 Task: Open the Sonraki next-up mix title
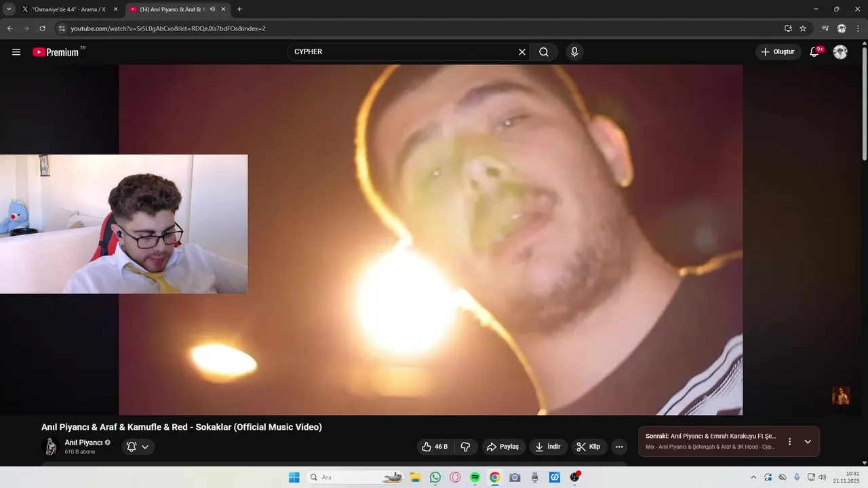[x=711, y=436]
